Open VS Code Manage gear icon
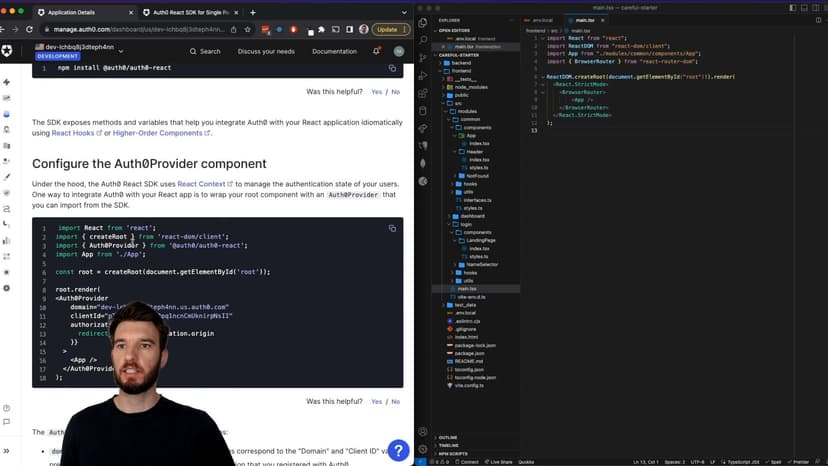The height and width of the screenshot is (466, 828). click(423, 448)
